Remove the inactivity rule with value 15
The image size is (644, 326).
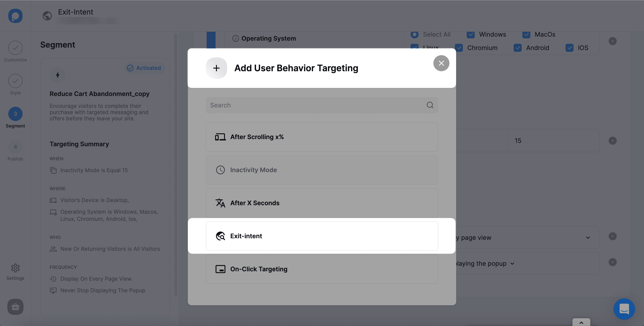point(612,140)
